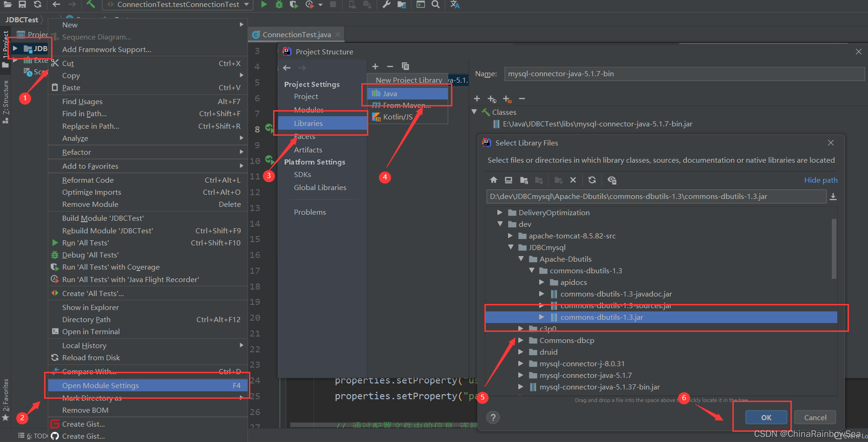The height and width of the screenshot is (442, 868).
Task: Expand the JDBCTest project tree node
Action: tap(15, 48)
